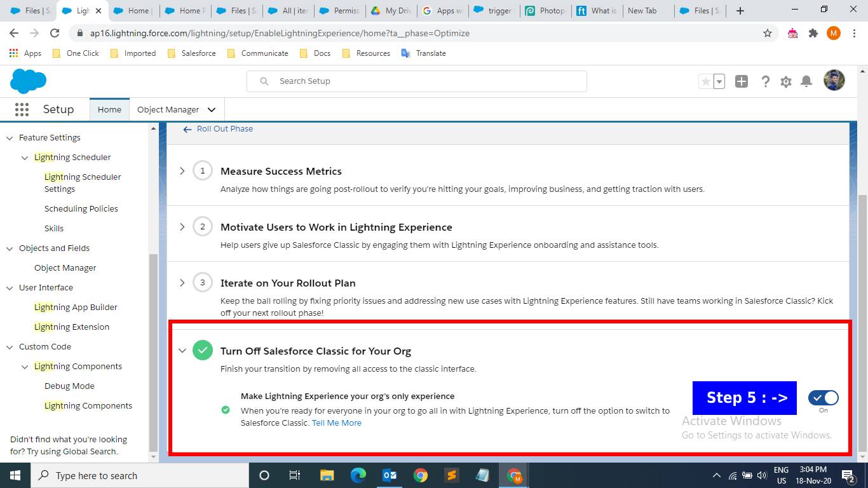The image size is (868, 488).
Task: Open the notifications bell icon
Action: [806, 81]
